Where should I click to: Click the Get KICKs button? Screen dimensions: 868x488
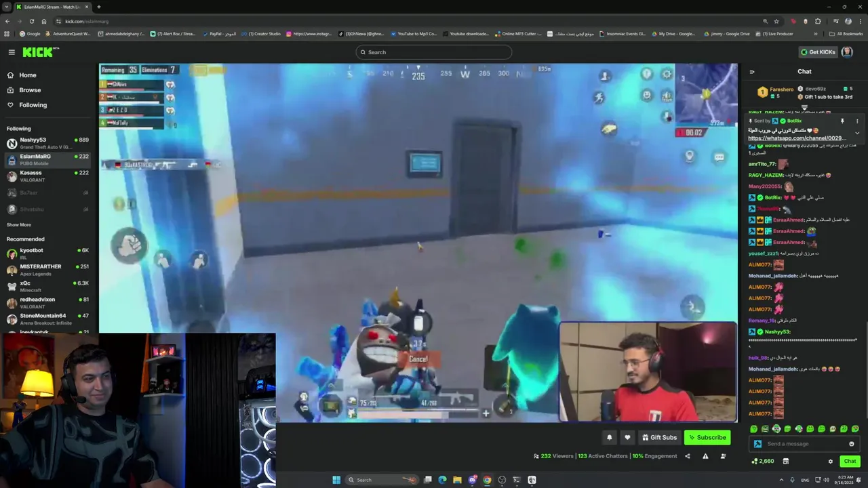pyautogui.click(x=818, y=52)
